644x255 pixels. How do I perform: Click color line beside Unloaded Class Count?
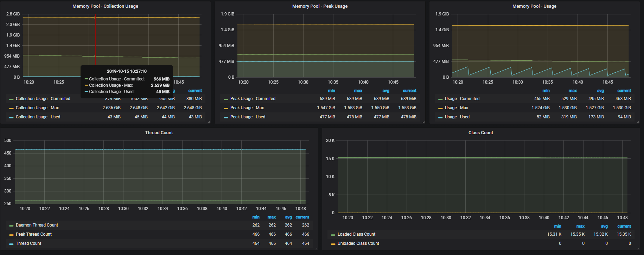click(x=333, y=244)
